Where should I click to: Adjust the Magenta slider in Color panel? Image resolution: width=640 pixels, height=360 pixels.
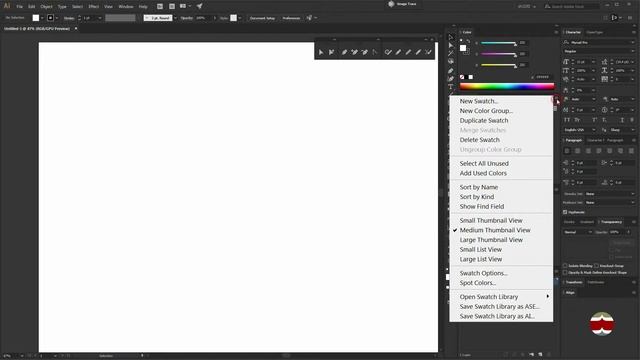(498, 54)
